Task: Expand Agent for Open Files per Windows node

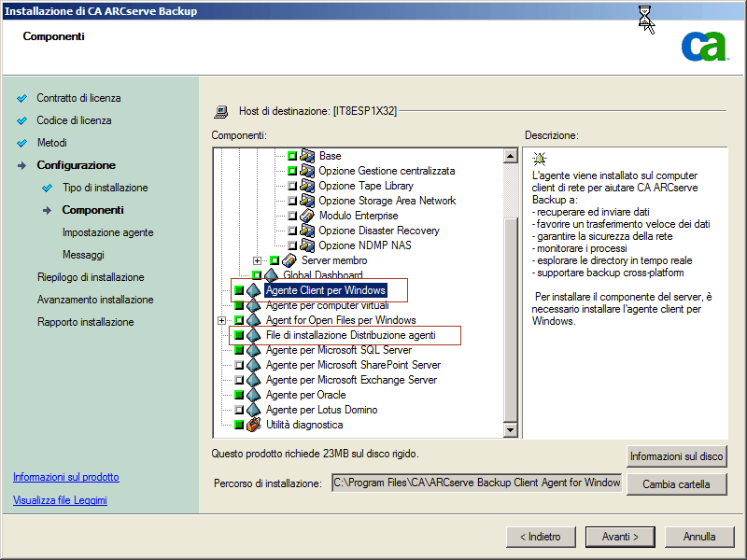Action: click(221, 320)
